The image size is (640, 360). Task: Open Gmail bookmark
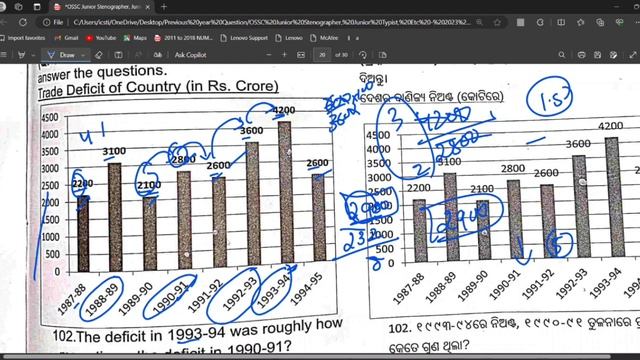[66, 38]
